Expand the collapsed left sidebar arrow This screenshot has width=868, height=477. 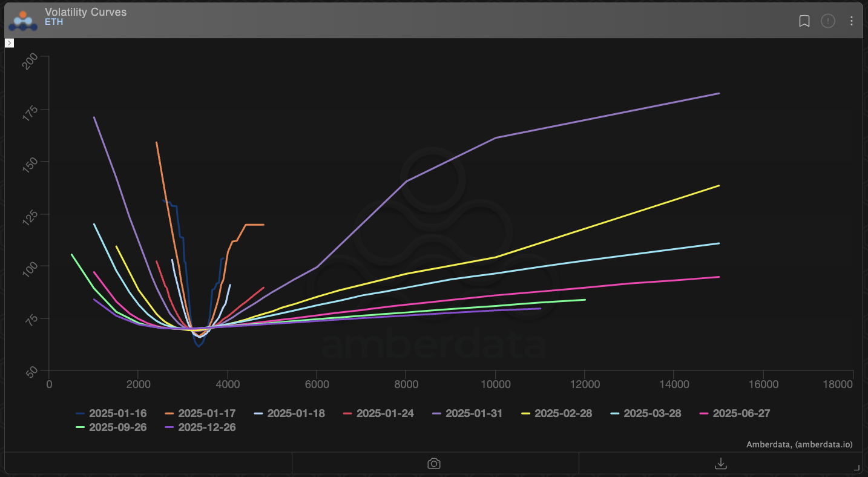[9, 43]
